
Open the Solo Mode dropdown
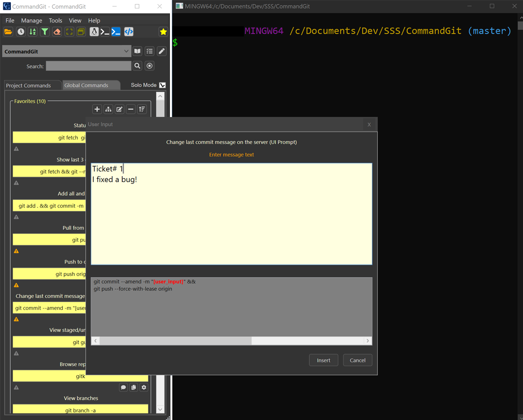pos(162,85)
